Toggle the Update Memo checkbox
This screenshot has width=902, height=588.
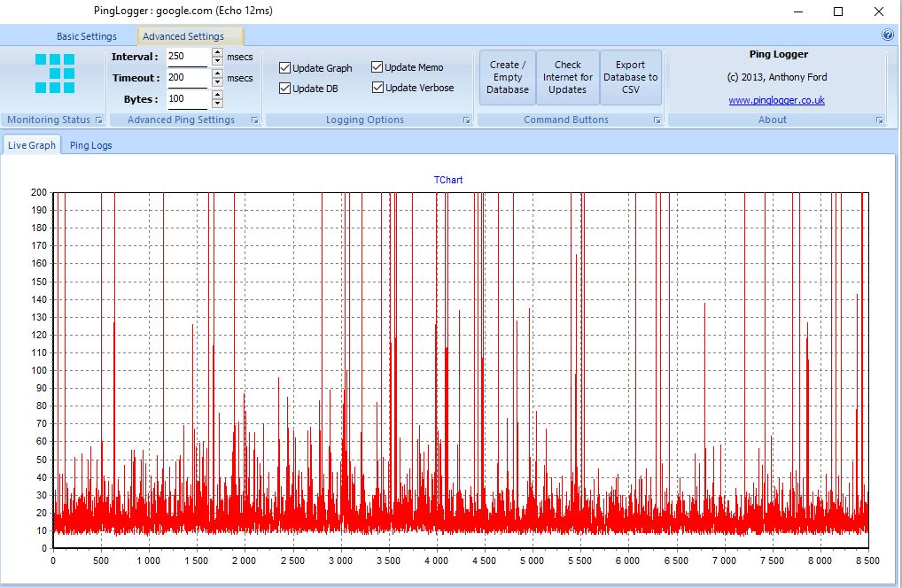pyautogui.click(x=377, y=67)
